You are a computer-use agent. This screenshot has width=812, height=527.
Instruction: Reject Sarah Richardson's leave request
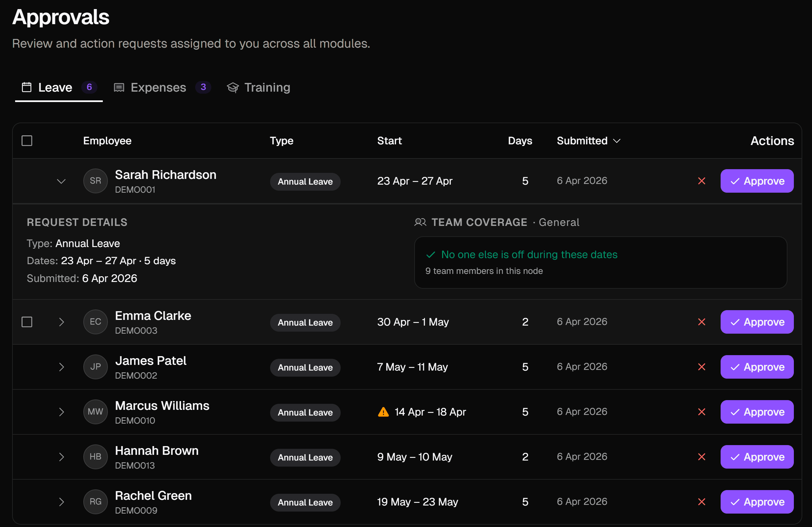point(701,181)
